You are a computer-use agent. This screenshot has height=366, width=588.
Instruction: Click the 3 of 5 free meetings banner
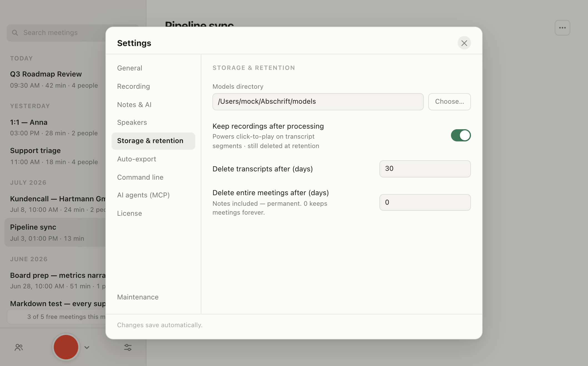(56, 317)
